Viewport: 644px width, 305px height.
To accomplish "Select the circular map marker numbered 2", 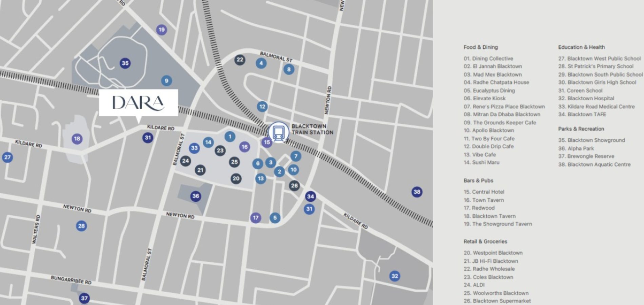I will tap(279, 172).
